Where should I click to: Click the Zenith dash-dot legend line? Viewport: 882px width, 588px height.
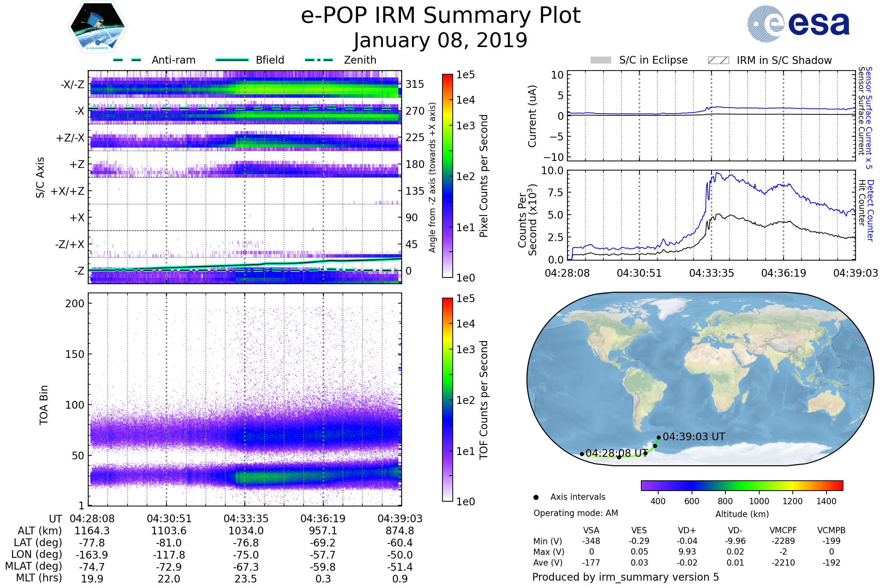pyautogui.click(x=319, y=60)
